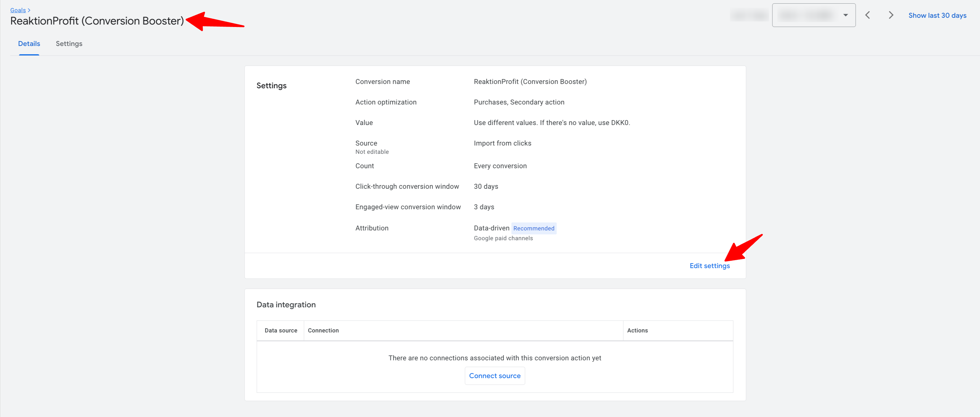Click Show last 30 days
The image size is (980, 417).
[x=937, y=15]
